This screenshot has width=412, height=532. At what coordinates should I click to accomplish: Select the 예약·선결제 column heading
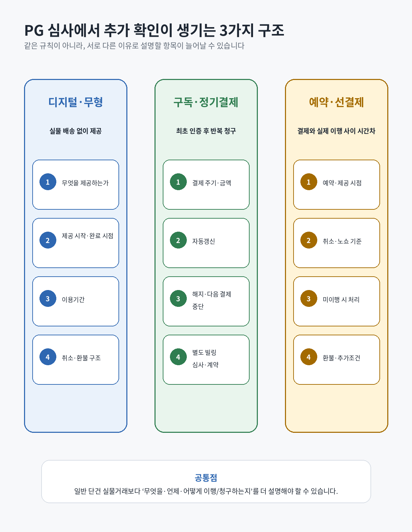(x=336, y=102)
